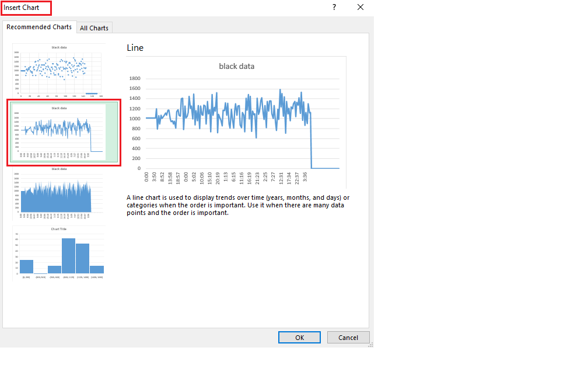Click the 0:00 first x-axis label in preview

click(x=146, y=178)
